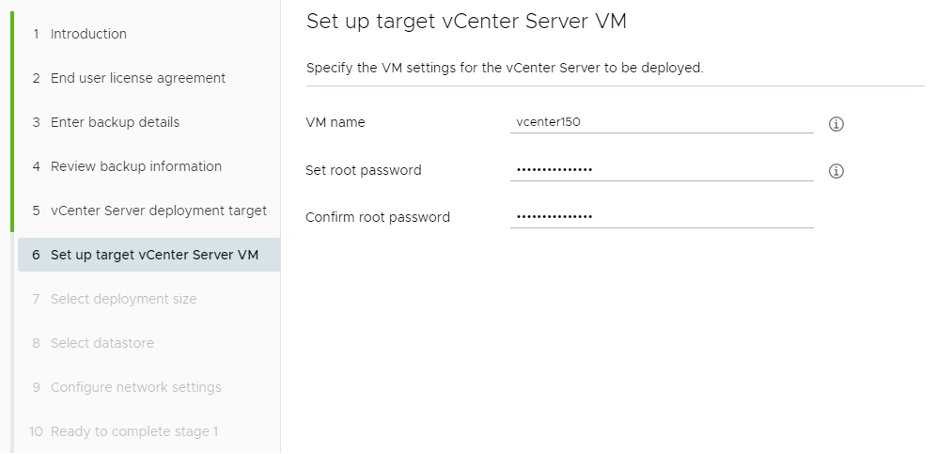Open the End user license agreement step
This screenshot has height=454, width=936.
(x=138, y=78)
